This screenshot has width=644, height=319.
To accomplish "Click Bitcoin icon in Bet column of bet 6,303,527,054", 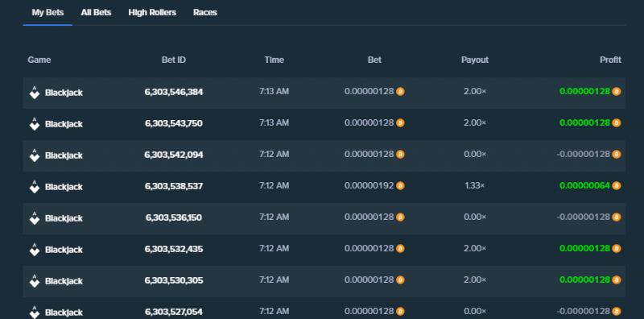I will click(400, 311).
